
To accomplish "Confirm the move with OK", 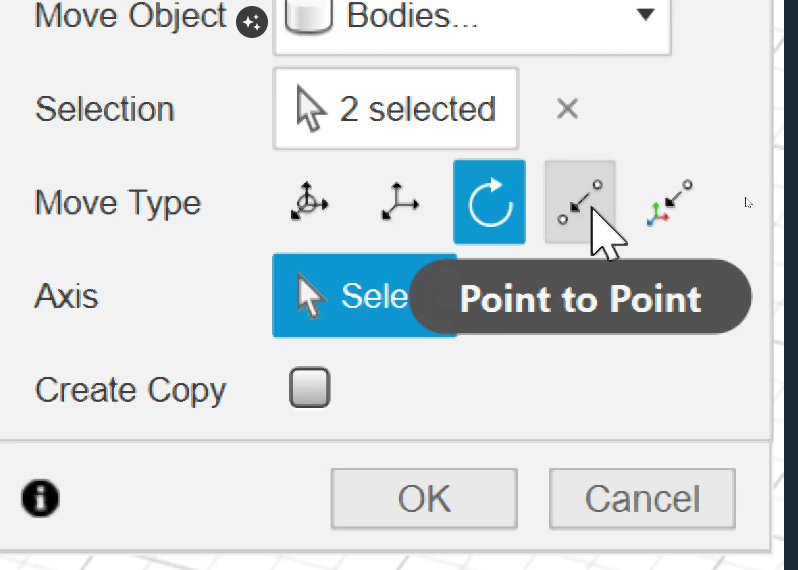I will coord(424,499).
